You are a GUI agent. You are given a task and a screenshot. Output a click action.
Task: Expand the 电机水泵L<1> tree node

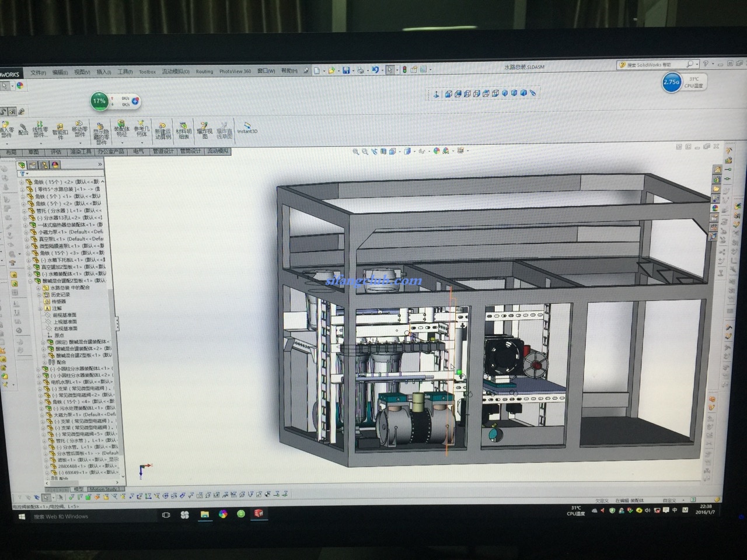[39, 382]
